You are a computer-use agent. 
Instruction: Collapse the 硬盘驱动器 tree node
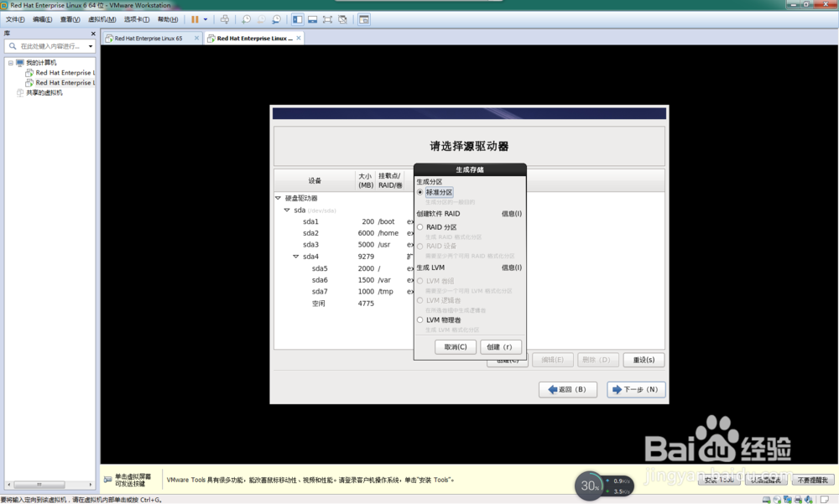pyautogui.click(x=279, y=198)
